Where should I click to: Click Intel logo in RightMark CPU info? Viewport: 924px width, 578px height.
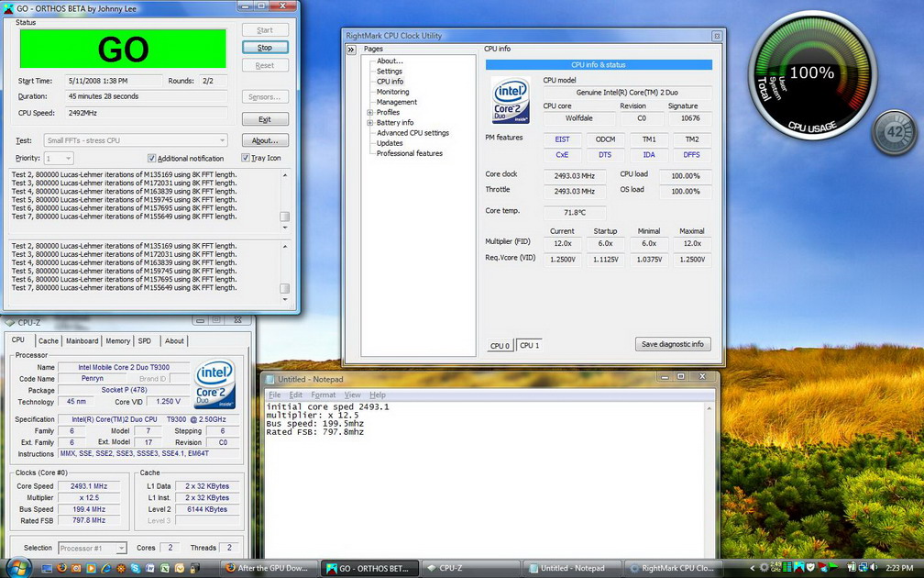tap(511, 100)
